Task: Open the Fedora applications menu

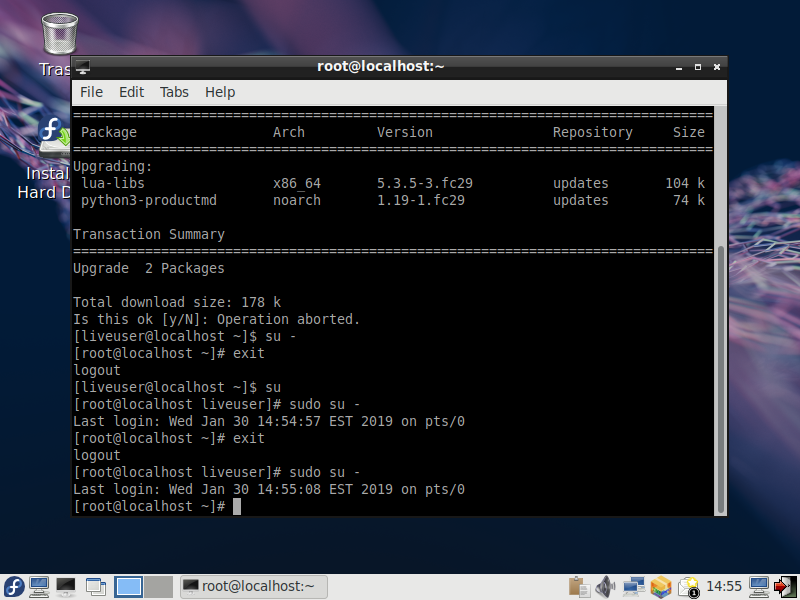Action: (14, 587)
